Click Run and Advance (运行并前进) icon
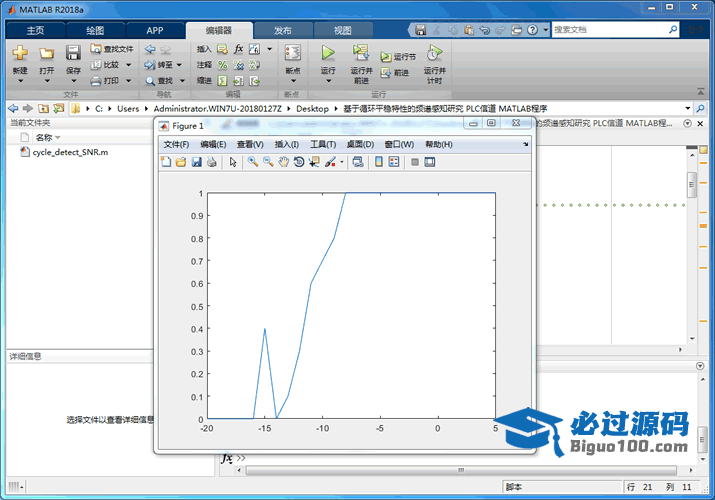This screenshot has width=715, height=500. (x=361, y=53)
